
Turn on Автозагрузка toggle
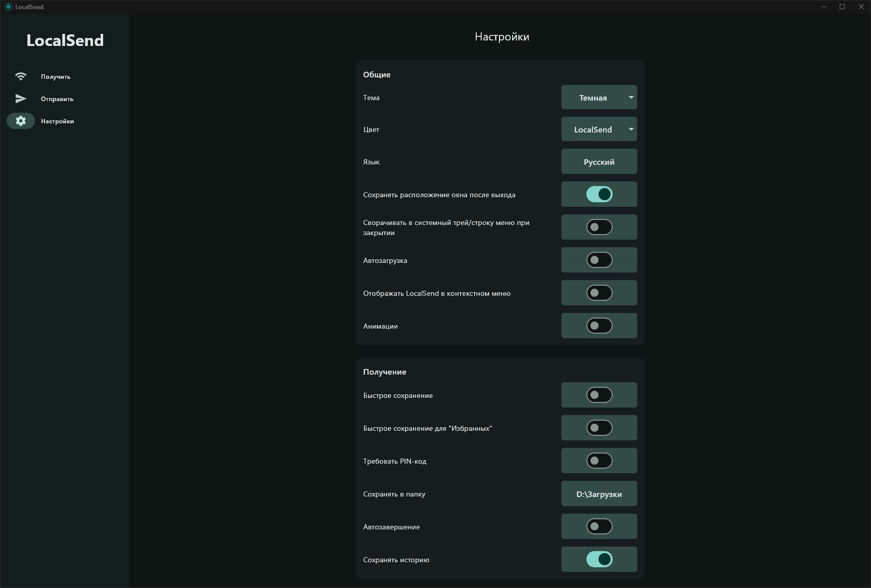tap(599, 260)
